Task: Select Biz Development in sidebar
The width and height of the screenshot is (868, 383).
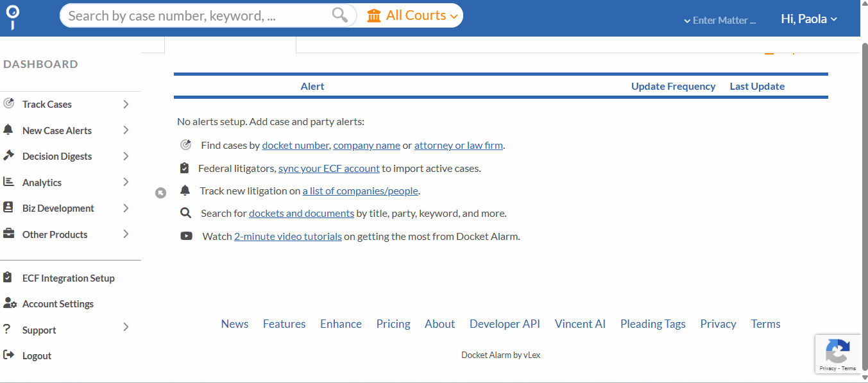Action: point(58,209)
